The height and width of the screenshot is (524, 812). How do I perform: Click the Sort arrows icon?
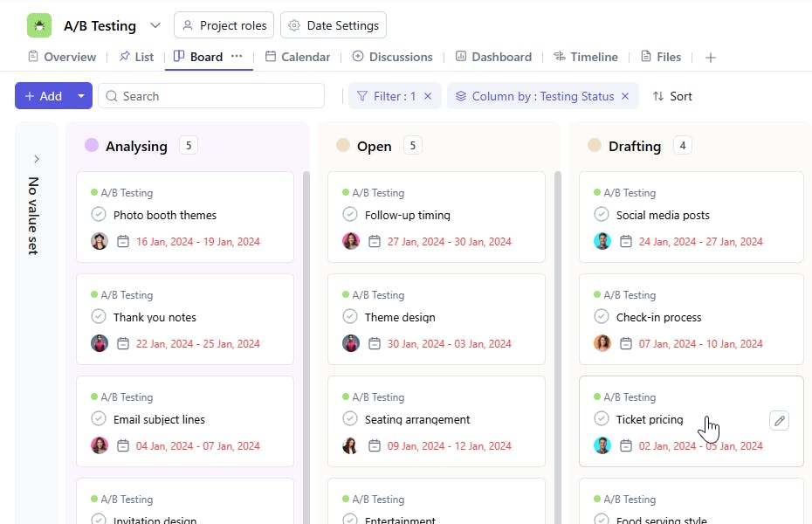(x=658, y=96)
